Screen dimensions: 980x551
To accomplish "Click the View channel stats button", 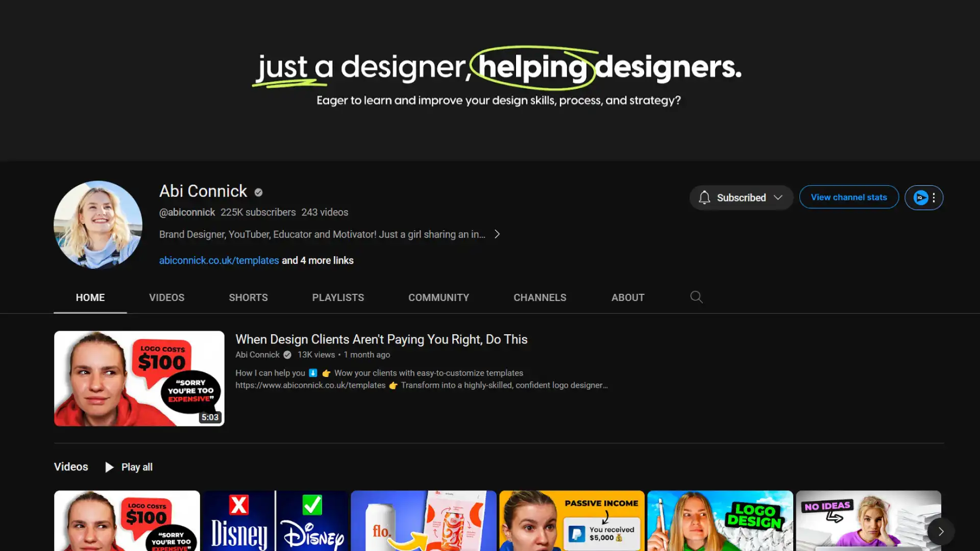I will pos(849,197).
